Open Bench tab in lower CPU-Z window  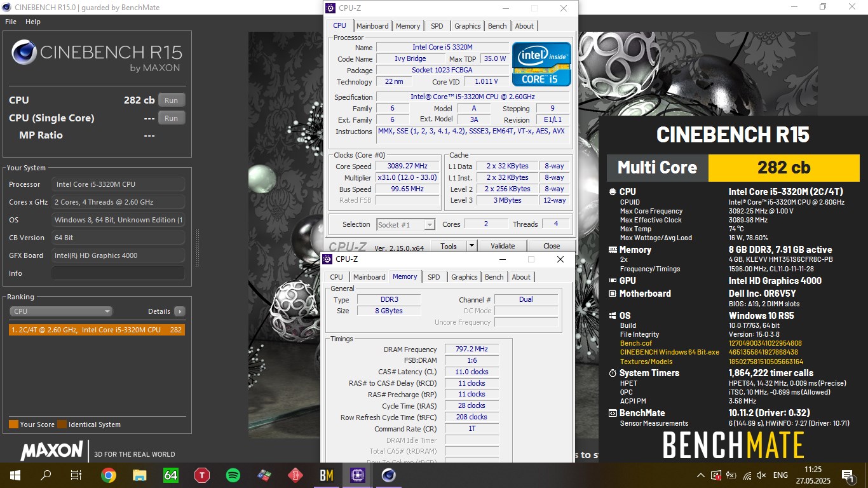[x=494, y=277]
